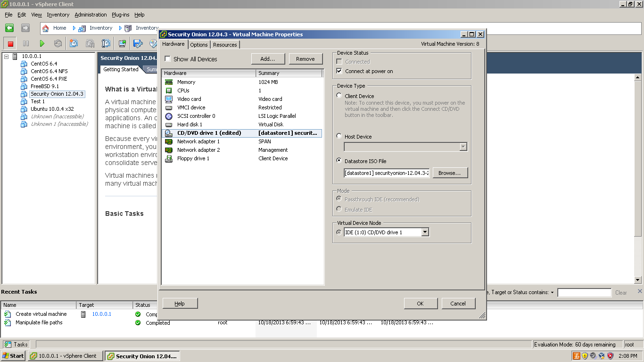
Task: Open the Plug-ins menu
Action: [120, 15]
